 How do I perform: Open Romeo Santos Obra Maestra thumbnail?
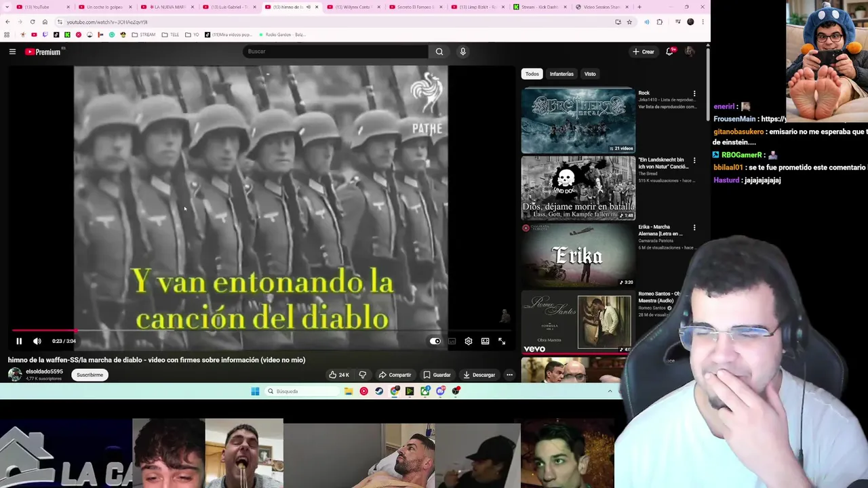(578, 322)
